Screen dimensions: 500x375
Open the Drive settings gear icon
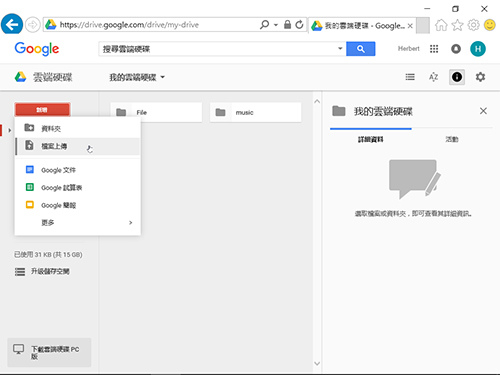[x=480, y=77]
